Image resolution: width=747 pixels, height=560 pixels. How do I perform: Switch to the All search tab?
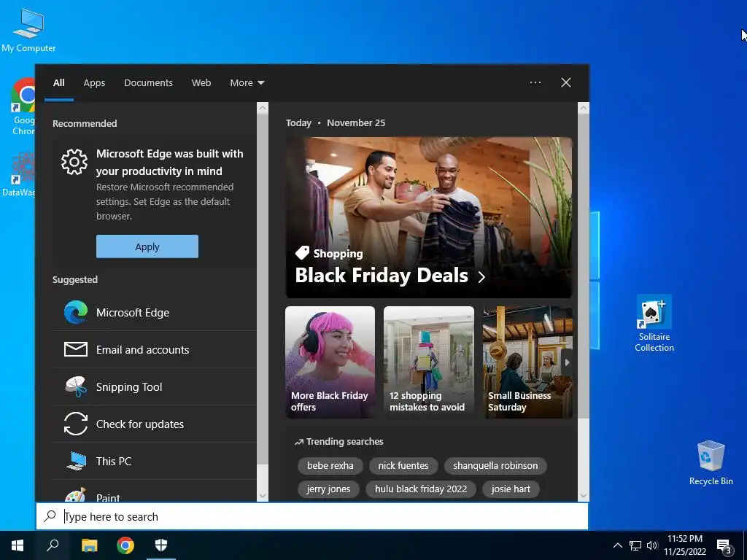59,83
